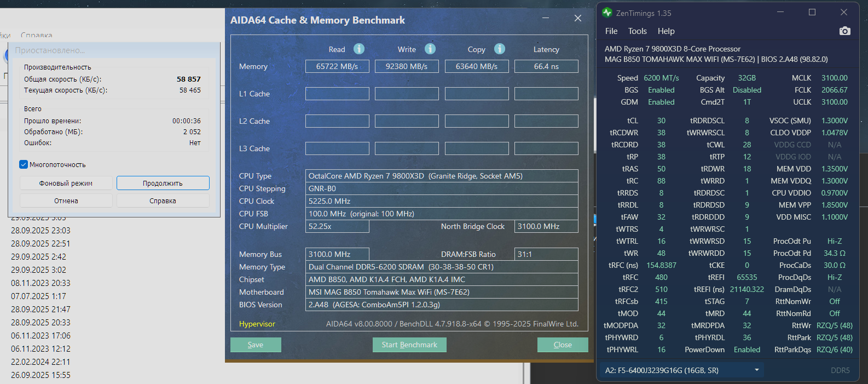Click the Close button in AIDA64
Viewport: 868px width, 384px height.
[x=563, y=345]
